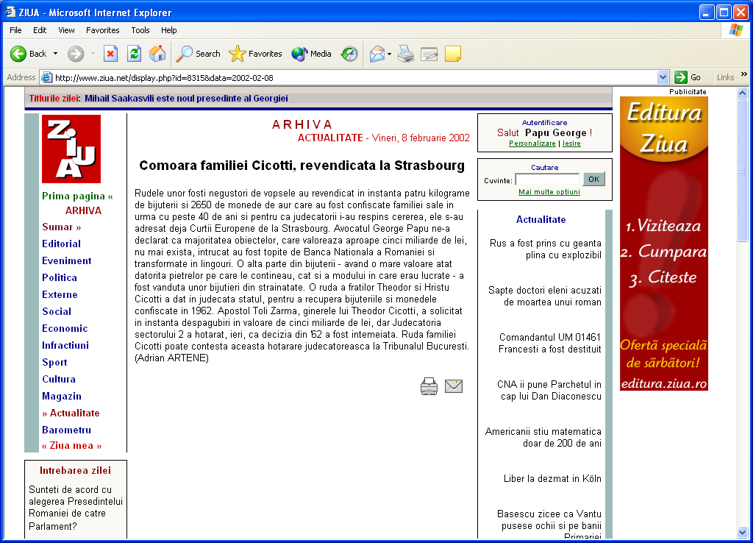Open the Barometru section
Viewport: 756px width, 543px height.
(x=66, y=430)
